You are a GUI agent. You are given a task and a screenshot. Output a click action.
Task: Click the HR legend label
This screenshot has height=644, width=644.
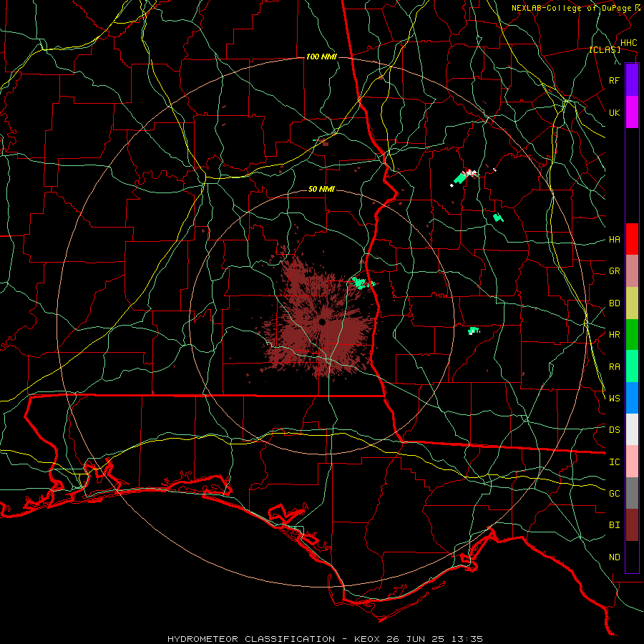point(614,335)
